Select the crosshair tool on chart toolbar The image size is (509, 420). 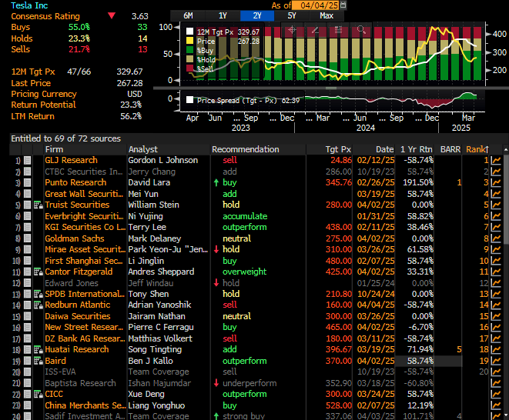tap(292, 31)
